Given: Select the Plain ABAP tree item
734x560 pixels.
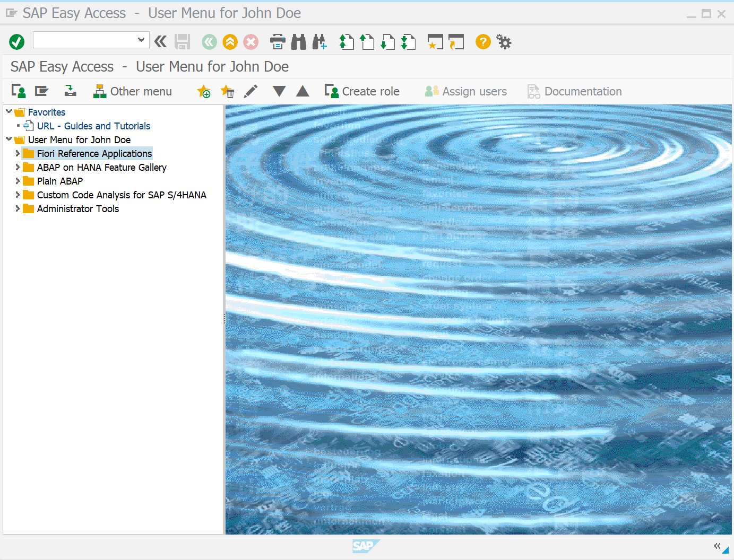Looking at the screenshot, I should tap(60, 181).
